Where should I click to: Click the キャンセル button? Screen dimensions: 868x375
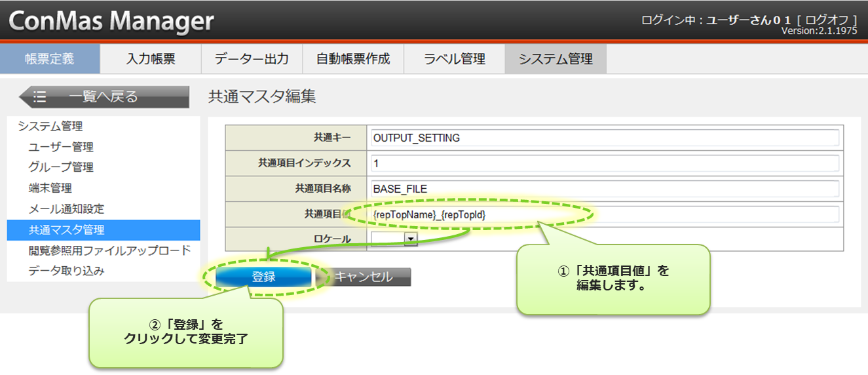[364, 277]
